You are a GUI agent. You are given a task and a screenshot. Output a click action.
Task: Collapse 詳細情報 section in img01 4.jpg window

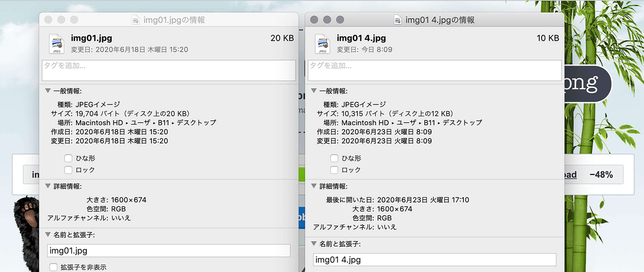[314, 186]
